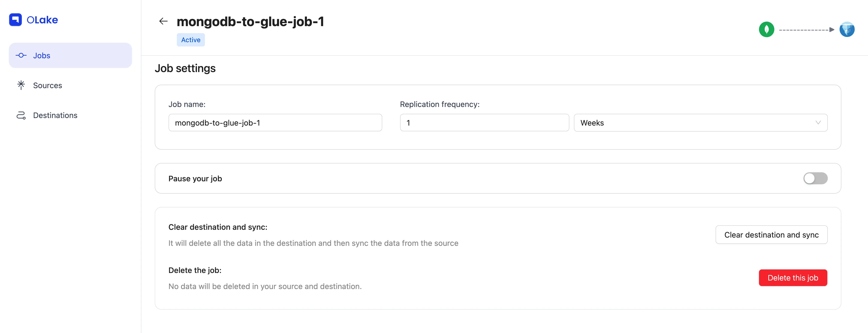
Task: Click the chevron in the Weeks dropdown
Action: click(818, 123)
